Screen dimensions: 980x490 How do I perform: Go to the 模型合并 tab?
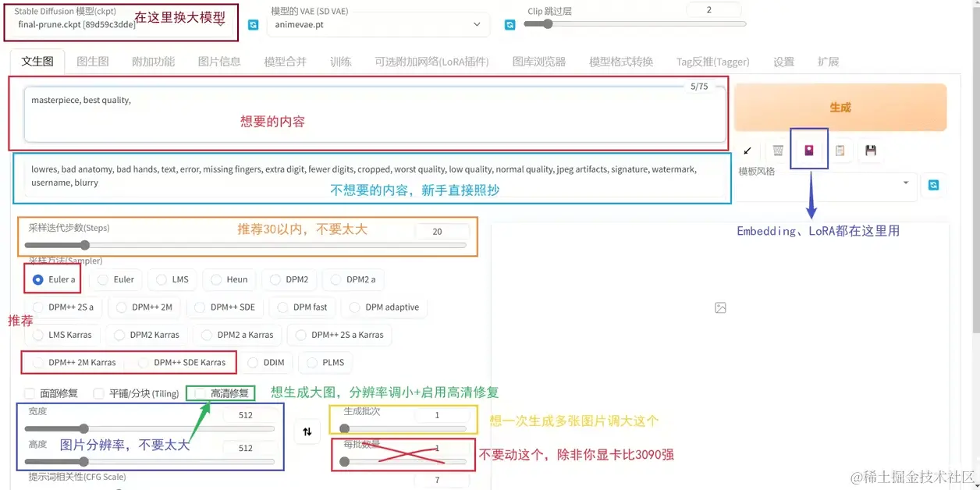tap(286, 62)
